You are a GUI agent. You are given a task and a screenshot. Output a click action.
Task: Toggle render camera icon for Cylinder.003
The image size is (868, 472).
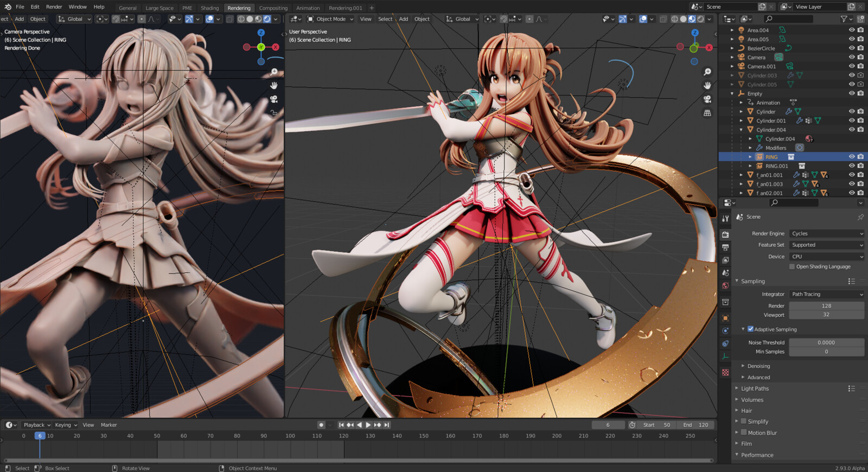point(860,75)
